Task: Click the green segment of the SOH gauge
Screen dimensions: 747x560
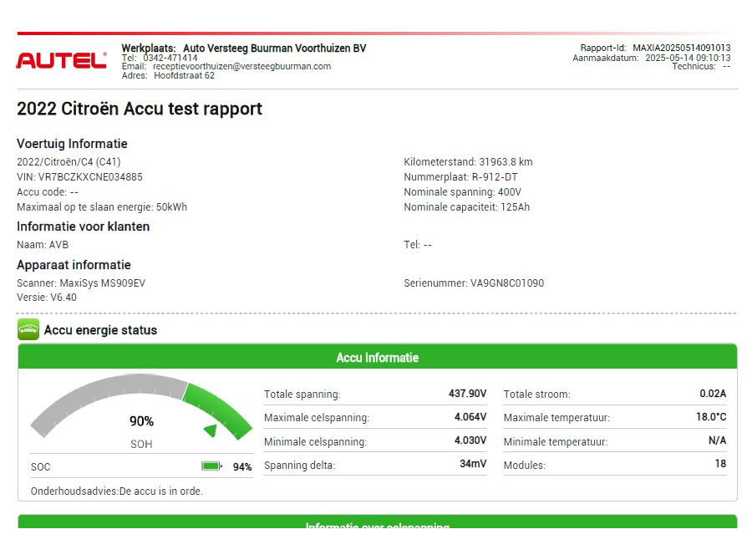Action: [219, 405]
